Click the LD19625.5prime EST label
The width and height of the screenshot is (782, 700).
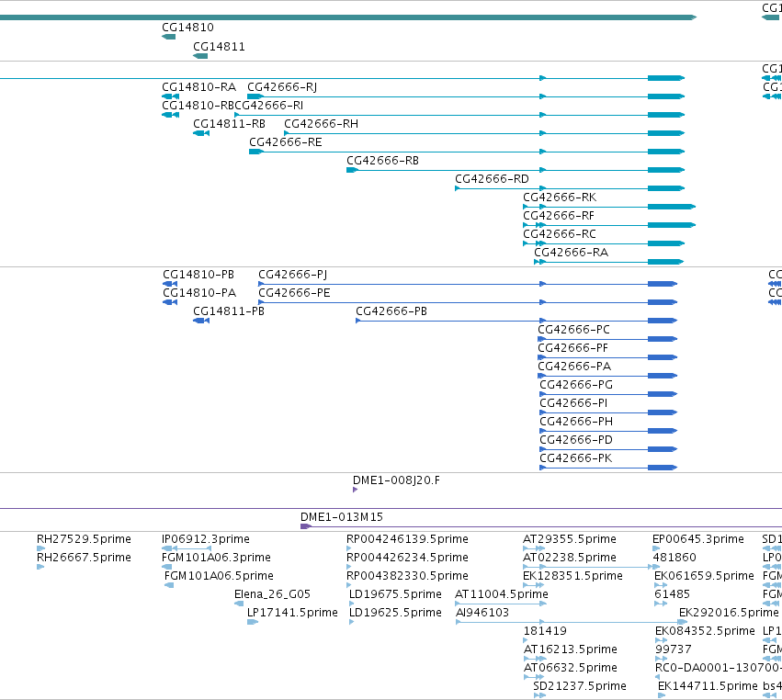coord(395,613)
